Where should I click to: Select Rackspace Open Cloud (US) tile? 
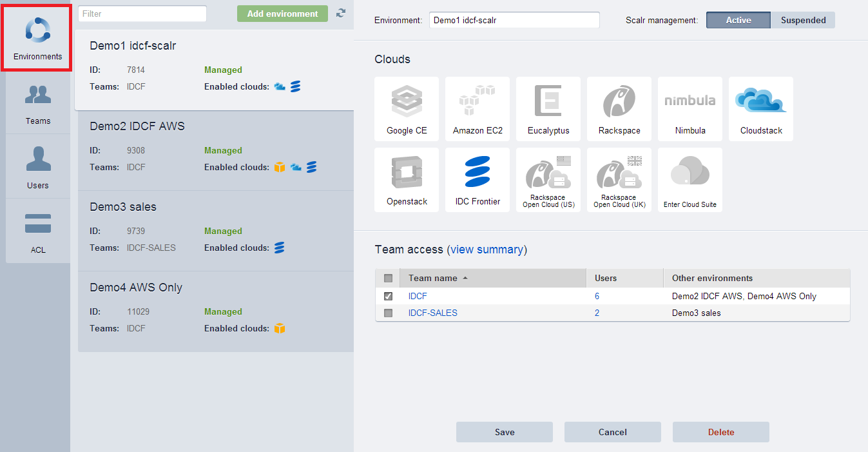(548, 180)
